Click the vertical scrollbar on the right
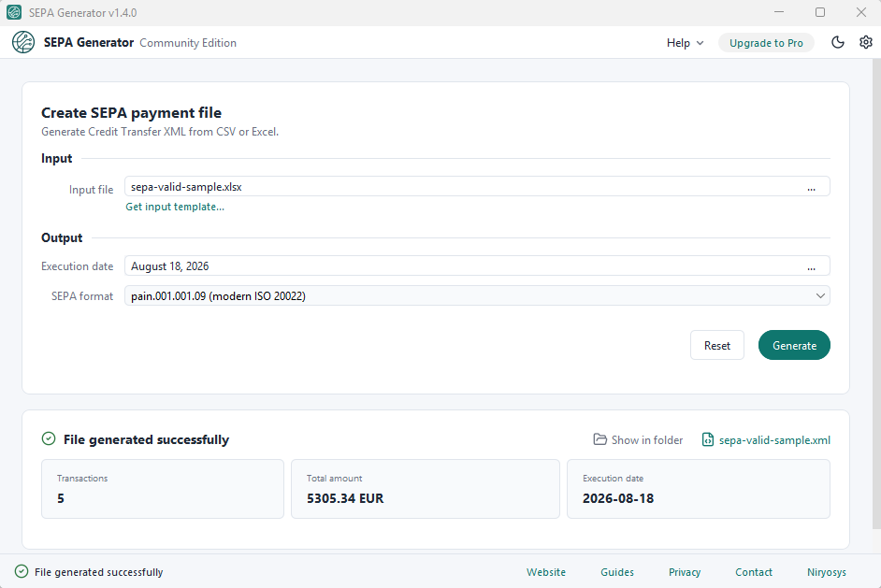The height and width of the screenshot is (588, 881). pos(876,294)
